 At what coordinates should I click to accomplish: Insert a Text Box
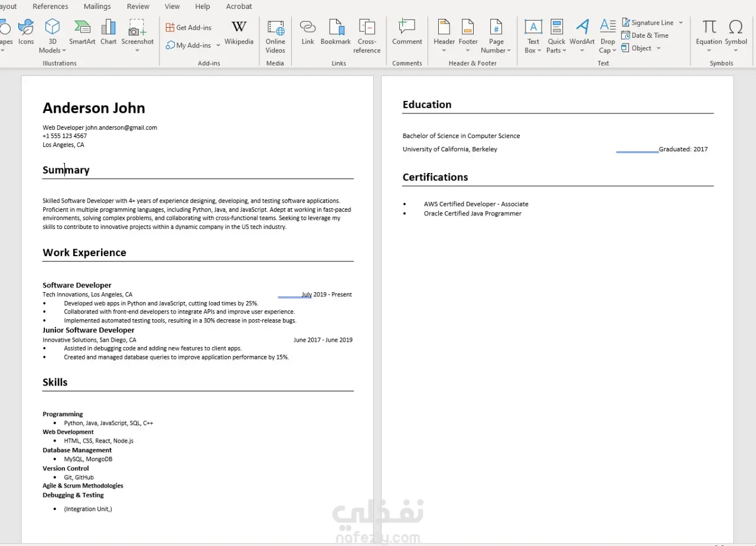533,37
